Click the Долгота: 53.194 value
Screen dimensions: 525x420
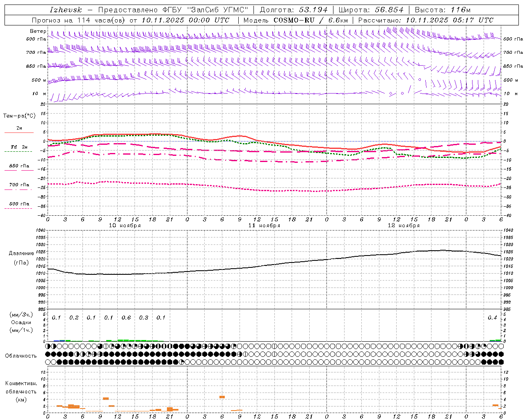(294, 10)
